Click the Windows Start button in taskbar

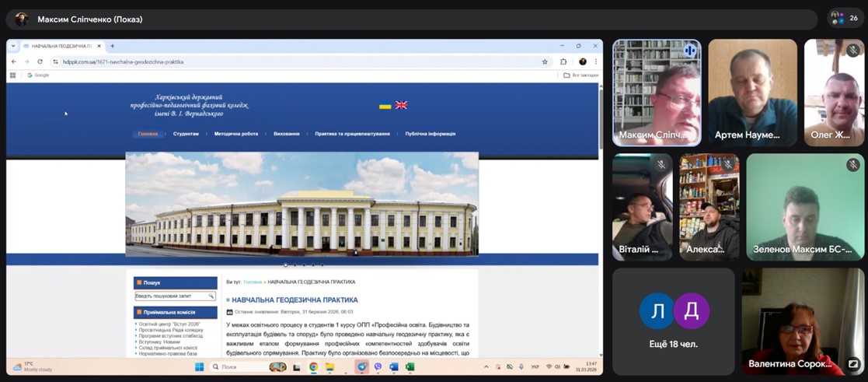pos(199,367)
